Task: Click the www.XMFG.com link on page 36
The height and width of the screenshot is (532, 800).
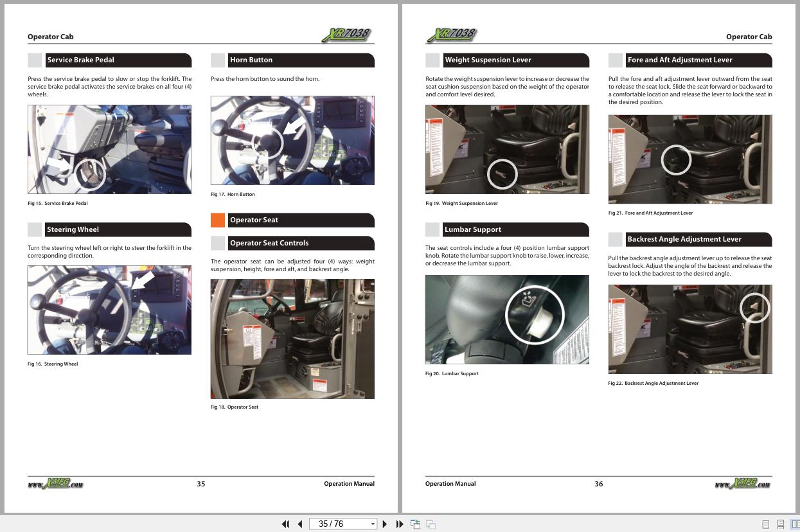Action: tap(743, 484)
